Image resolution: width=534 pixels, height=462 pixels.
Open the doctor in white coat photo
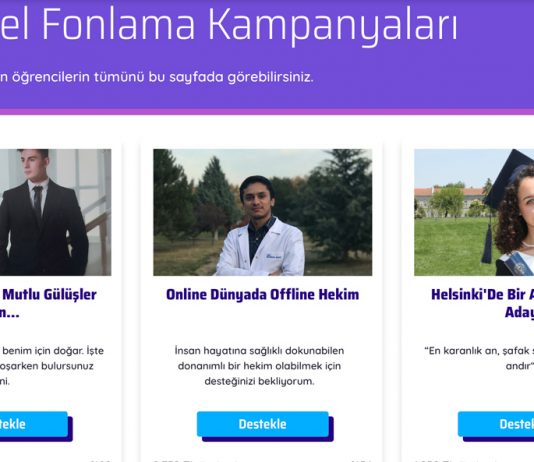tap(263, 212)
